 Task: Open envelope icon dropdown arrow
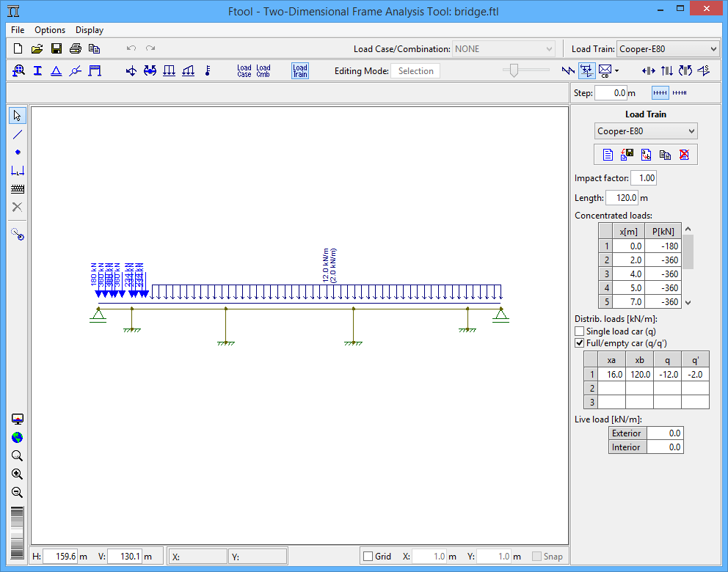coord(616,71)
